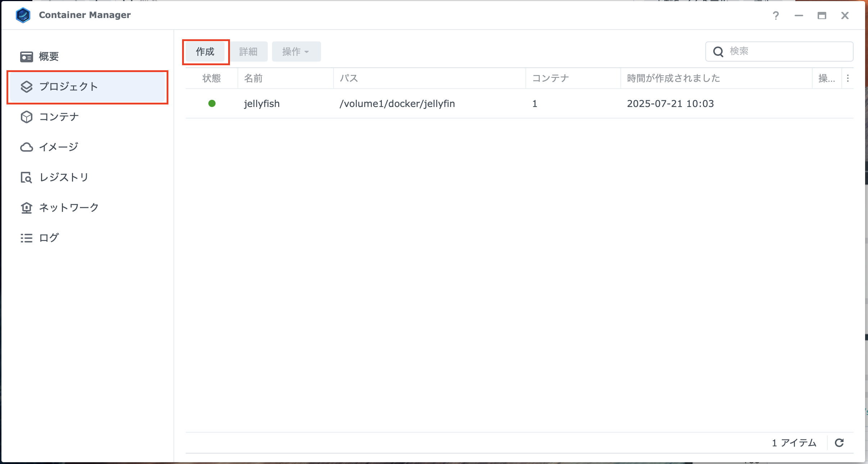Open the column options kebab menu
The width and height of the screenshot is (868, 464).
point(849,78)
